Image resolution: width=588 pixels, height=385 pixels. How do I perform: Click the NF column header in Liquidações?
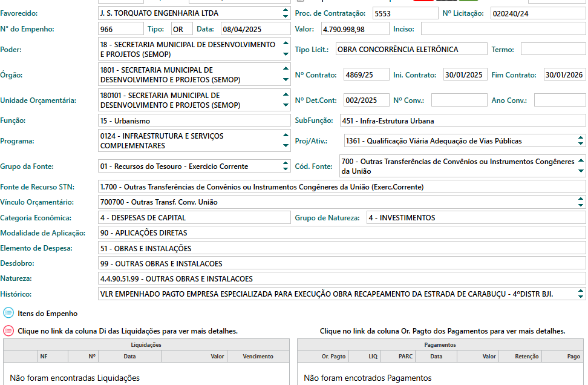click(x=53, y=356)
